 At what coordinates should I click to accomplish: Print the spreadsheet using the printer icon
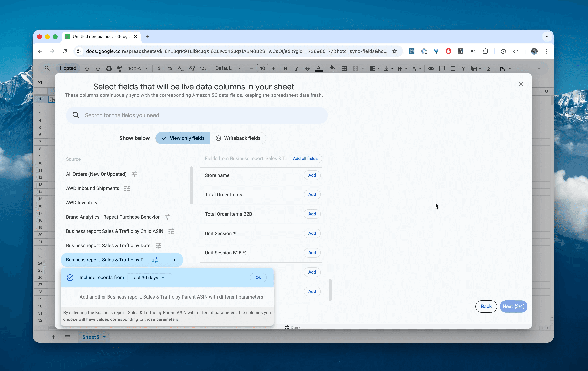[x=109, y=69]
